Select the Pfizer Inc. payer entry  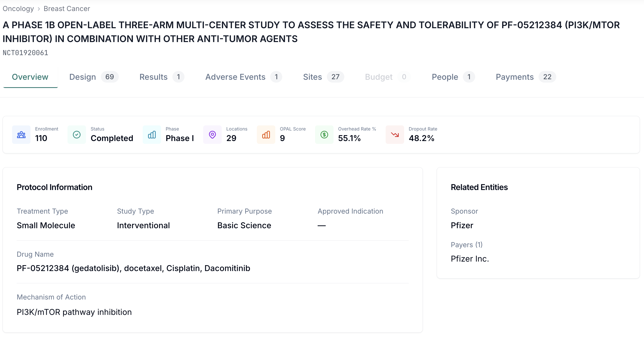tap(470, 259)
